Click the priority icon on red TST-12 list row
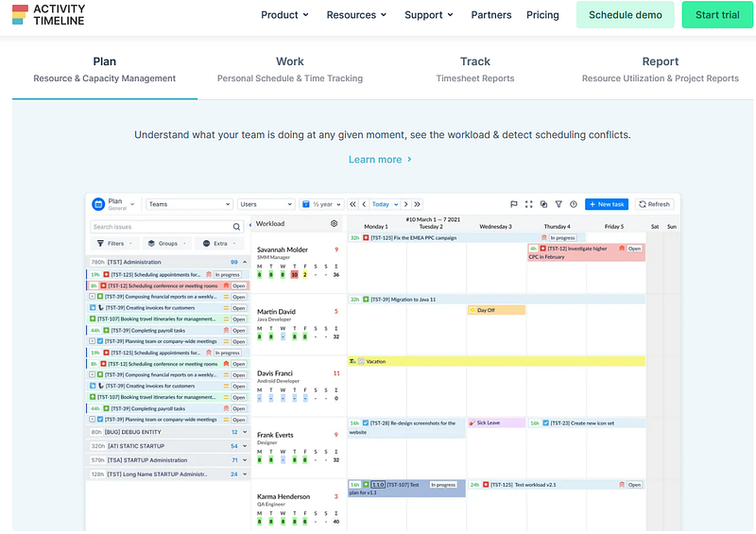756x534 pixels. click(226, 285)
